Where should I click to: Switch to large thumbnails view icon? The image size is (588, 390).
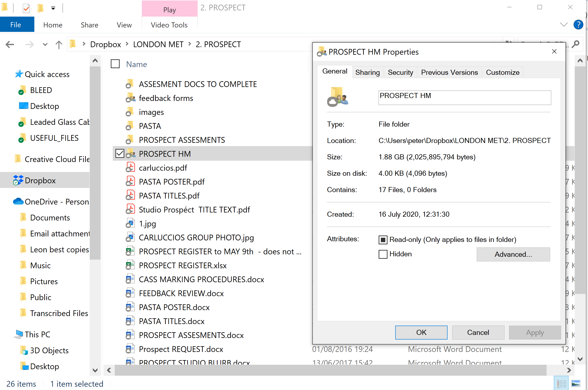pos(576,384)
